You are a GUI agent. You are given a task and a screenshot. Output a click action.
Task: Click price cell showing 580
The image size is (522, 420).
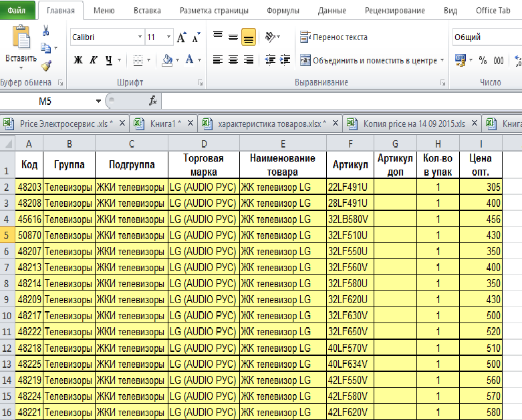tap(481, 413)
